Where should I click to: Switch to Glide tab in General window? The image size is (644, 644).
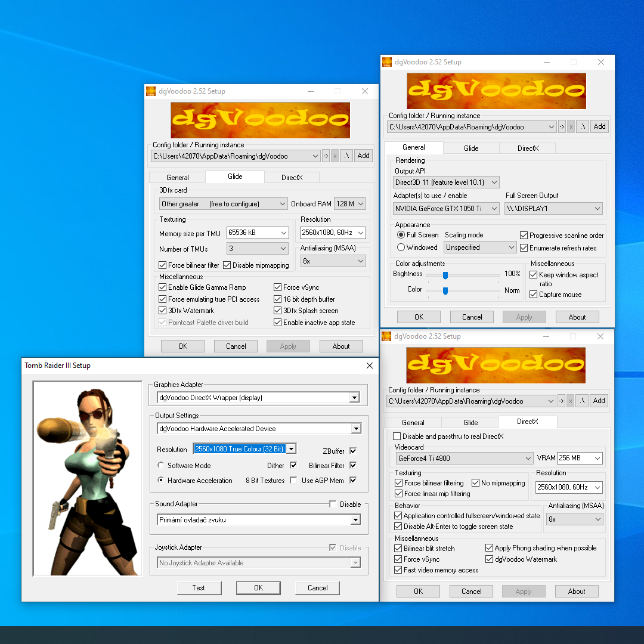tap(471, 148)
